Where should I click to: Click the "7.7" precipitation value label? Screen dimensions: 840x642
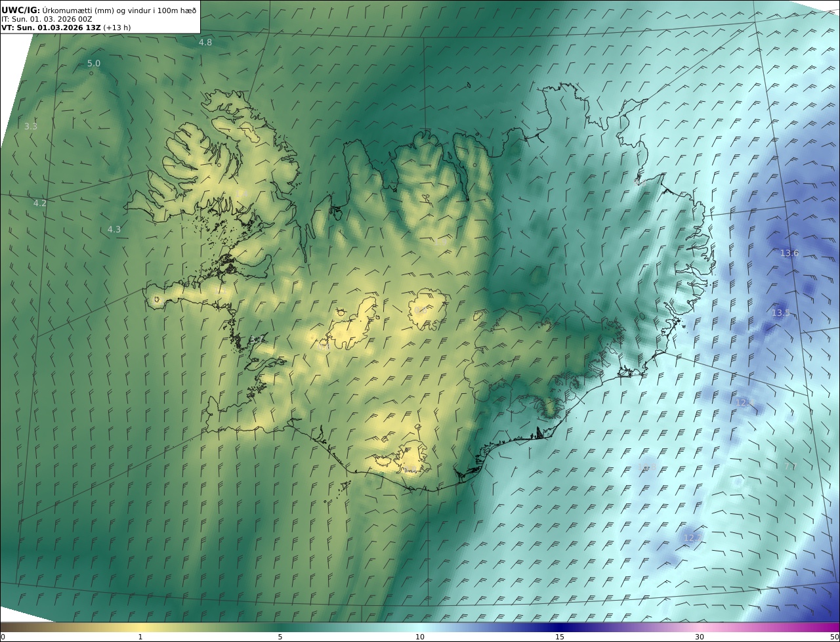pyautogui.click(x=790, y=467)
